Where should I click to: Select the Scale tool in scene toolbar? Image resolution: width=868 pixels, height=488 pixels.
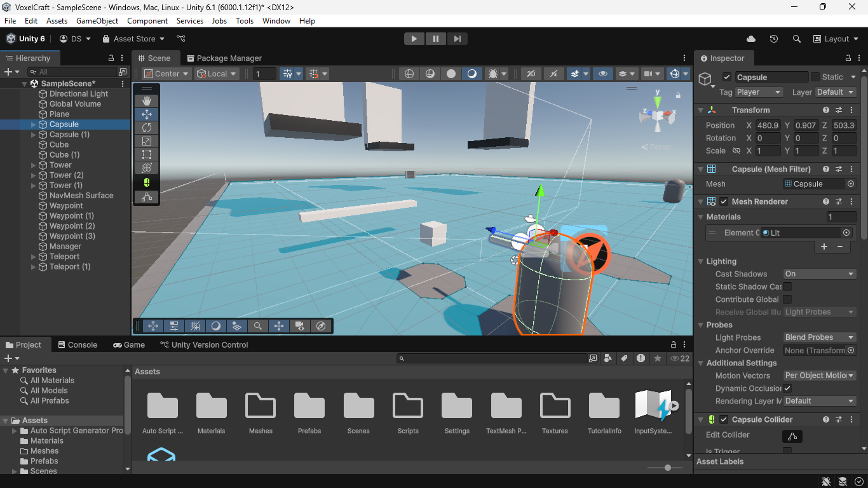[x=147, y=141]
